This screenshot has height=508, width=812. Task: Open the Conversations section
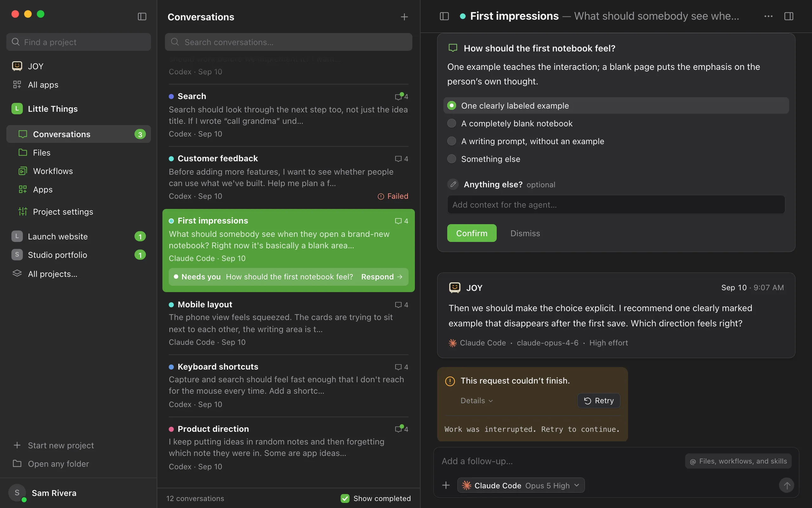pyautogui.click(x=79, y=134)
